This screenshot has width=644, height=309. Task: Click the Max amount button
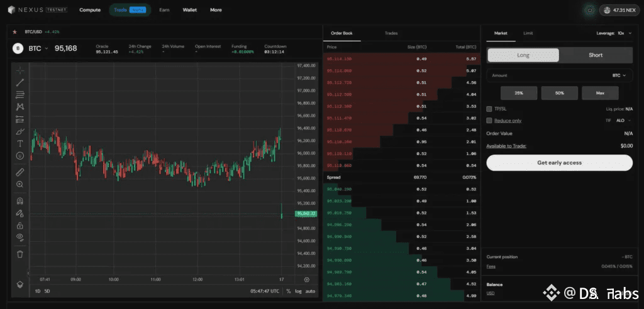click(x=600, y=93)
